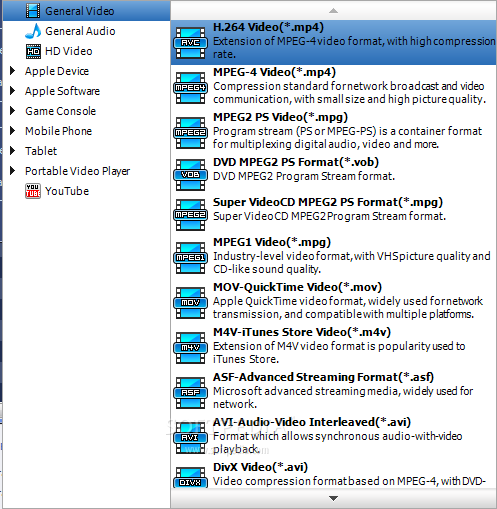Click 'Compression standard for network broadcast' description

coord(349,92)
